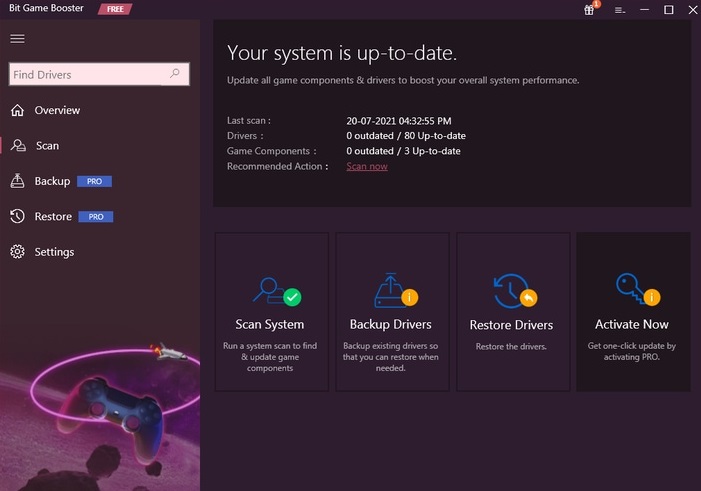Click the FREE badge in the title bar
The image size is (701, 491).
[118, 10]
